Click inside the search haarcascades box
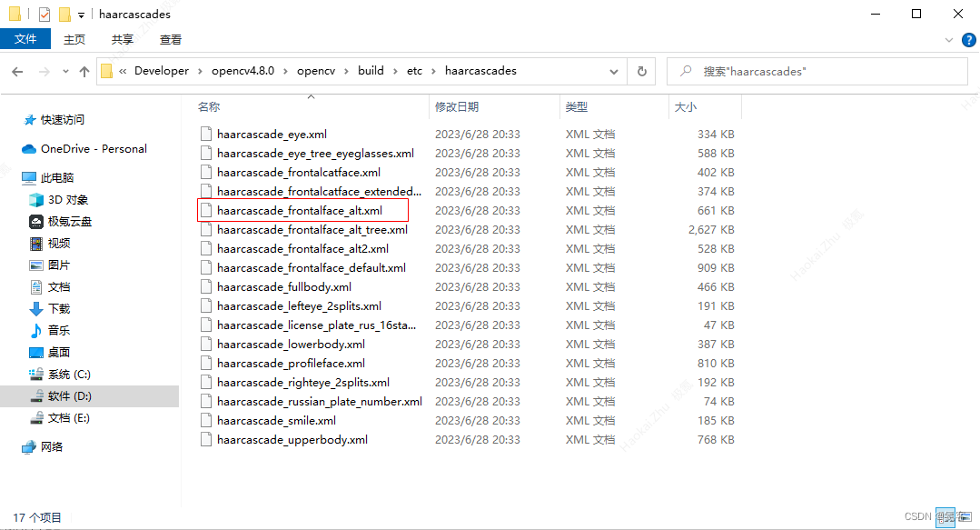Screen dimensions: 980x530 click(x=817, y=70)
